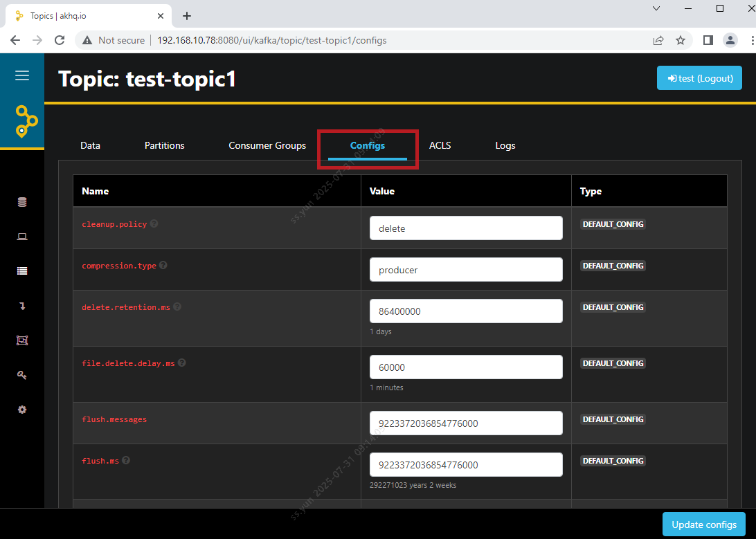Open the Clusters database icon in the sidebar

[22, 202]
